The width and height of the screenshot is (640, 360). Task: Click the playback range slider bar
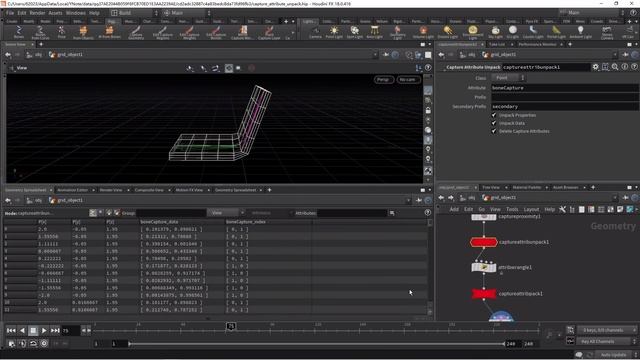tap(317, 344)
